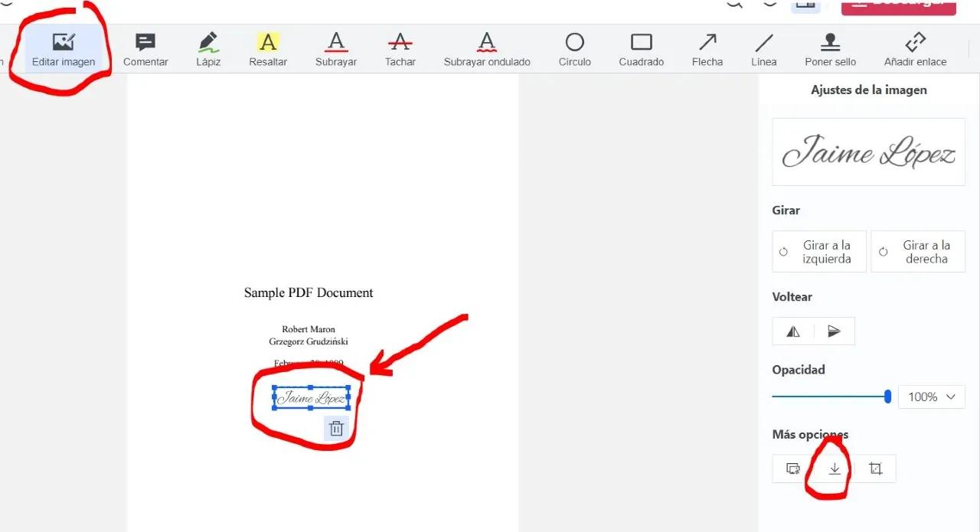Choose the Subrayar ondulado tool
The image size is (980, 532).
487,49
